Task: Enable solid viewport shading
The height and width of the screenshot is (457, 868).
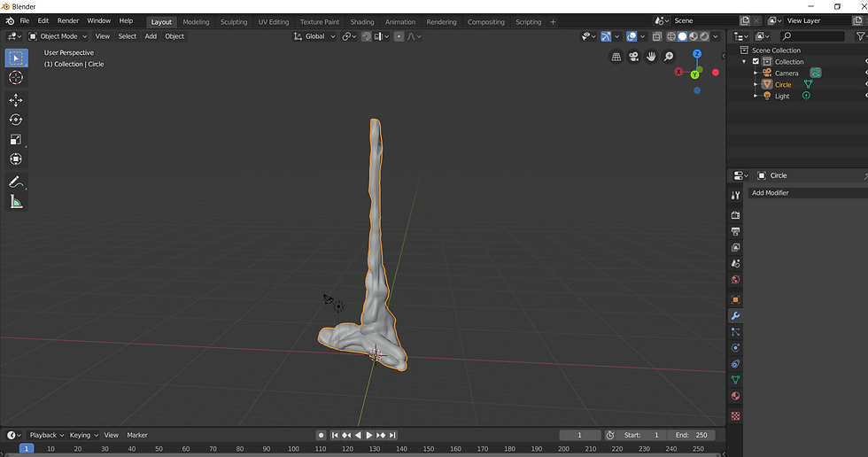Action: pos(682,36)
